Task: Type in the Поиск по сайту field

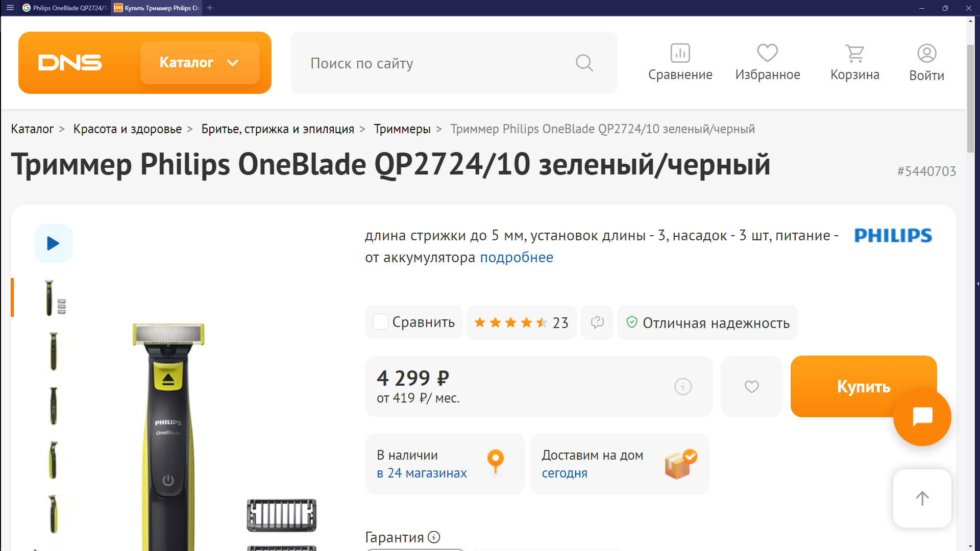Action: 434,63
